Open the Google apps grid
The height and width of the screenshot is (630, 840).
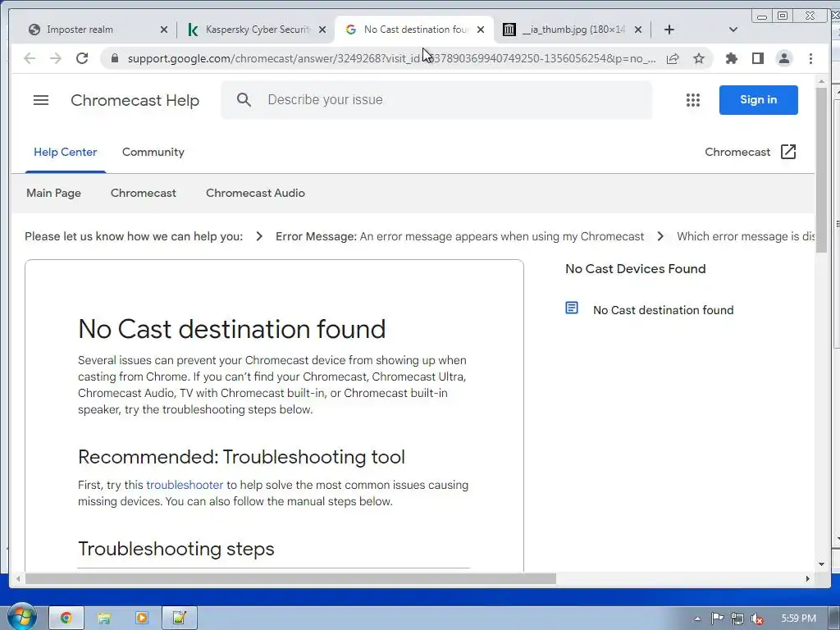click(692, 100)
